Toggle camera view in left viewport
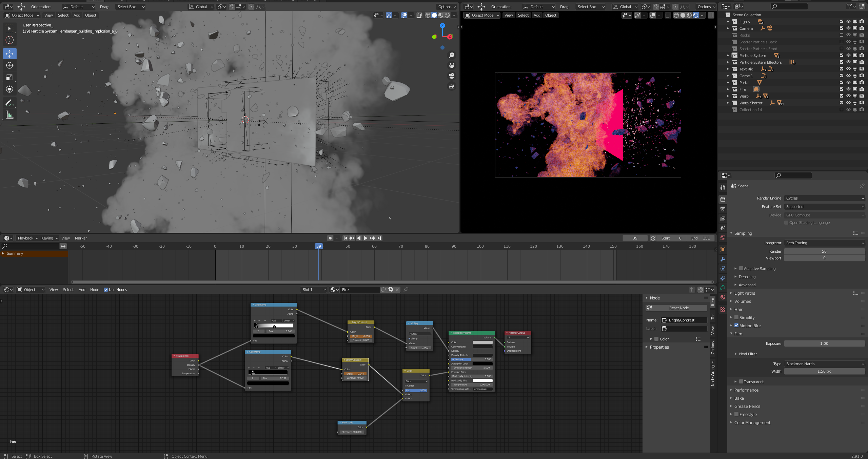The width and height of the screenshot is (868, 459). tap(452, 76)
